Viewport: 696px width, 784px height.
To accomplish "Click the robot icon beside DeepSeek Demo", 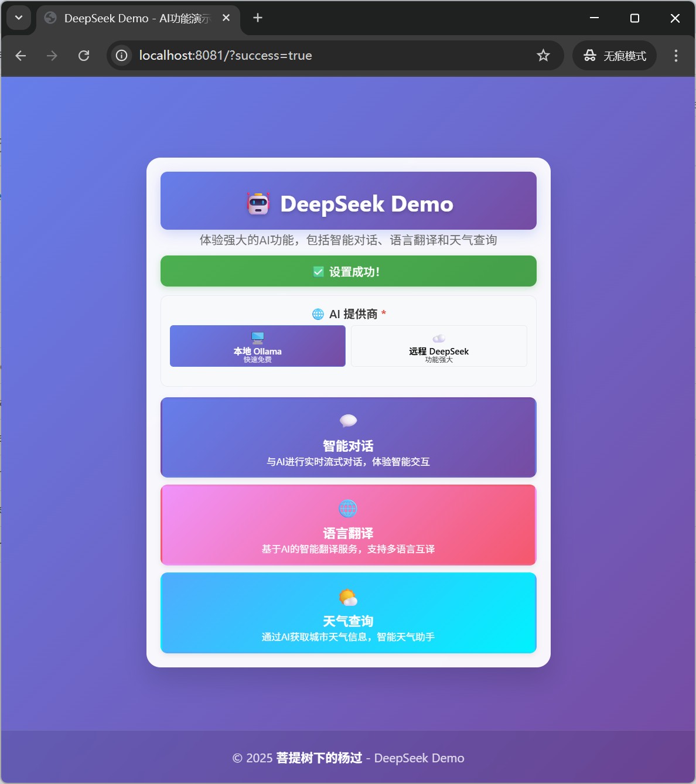I will pos(258,204).
